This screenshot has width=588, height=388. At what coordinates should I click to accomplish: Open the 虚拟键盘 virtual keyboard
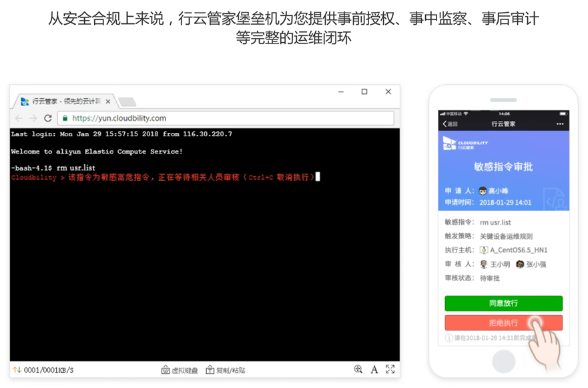tap(180, 370)
